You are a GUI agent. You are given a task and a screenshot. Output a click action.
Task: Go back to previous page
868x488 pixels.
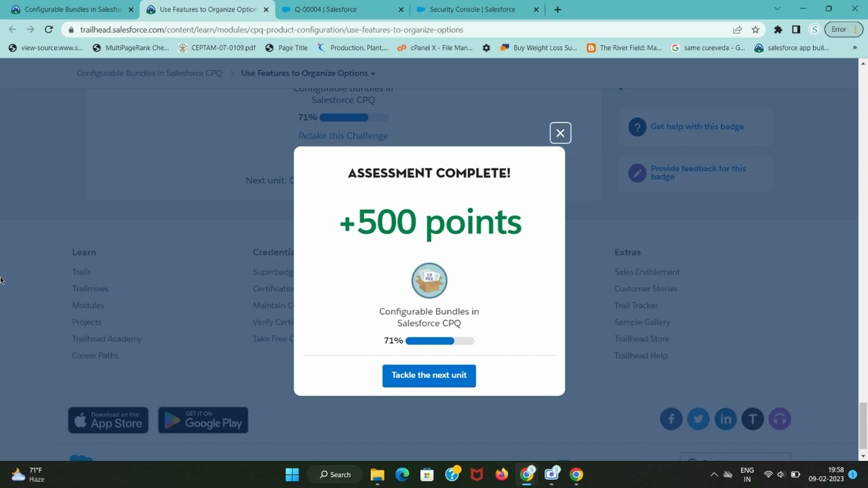click(12, 30)
